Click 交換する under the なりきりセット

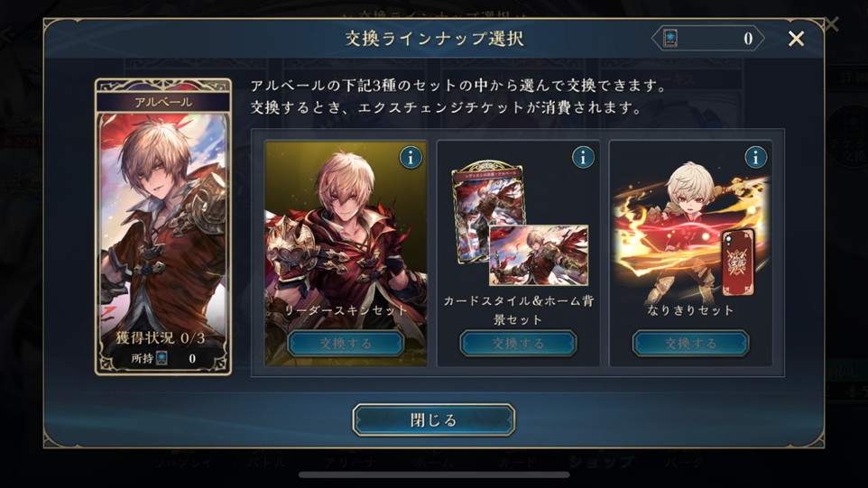coord(690,344)
